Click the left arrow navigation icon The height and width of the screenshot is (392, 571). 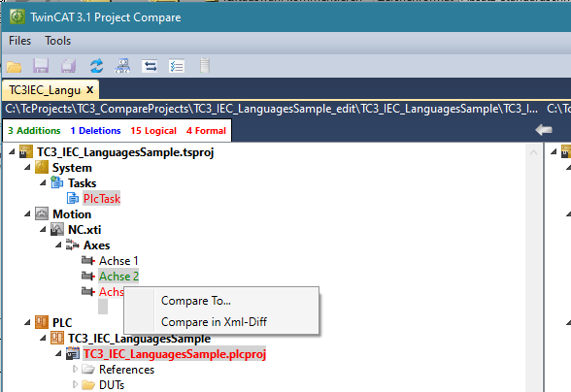544,130
